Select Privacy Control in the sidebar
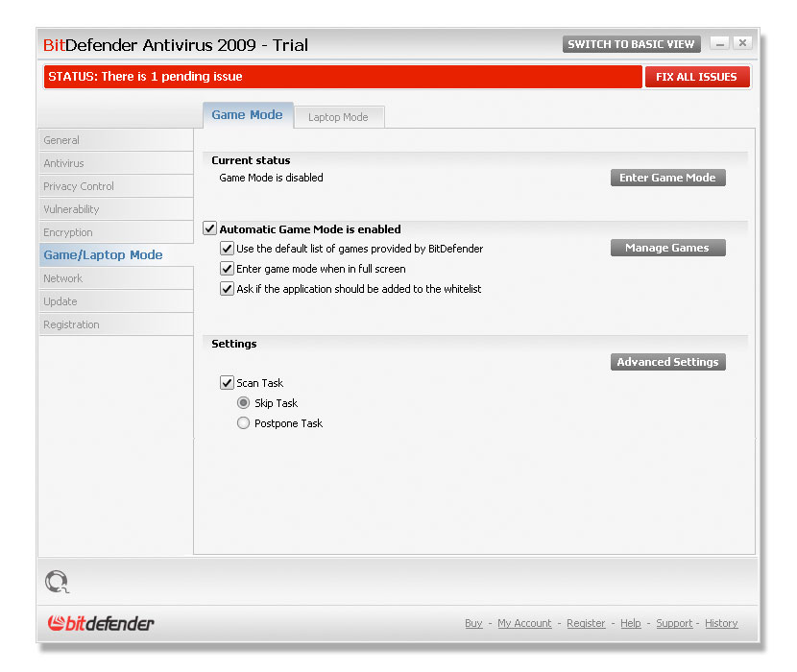The height and width of the screenshot is (672, 797). coord(78,186)
